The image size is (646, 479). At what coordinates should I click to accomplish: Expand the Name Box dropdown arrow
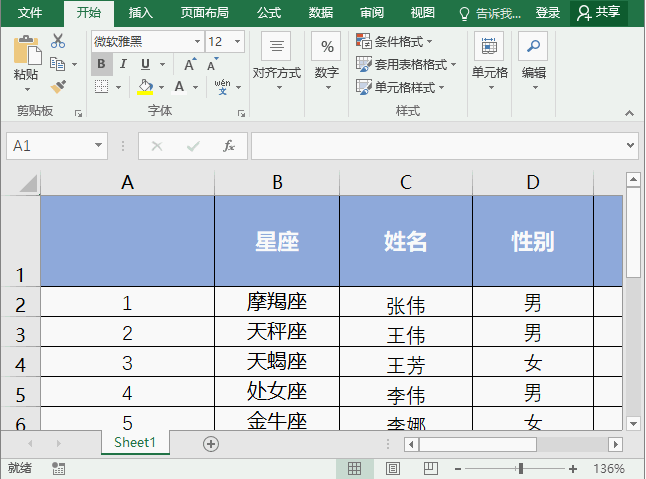(98, 145)
